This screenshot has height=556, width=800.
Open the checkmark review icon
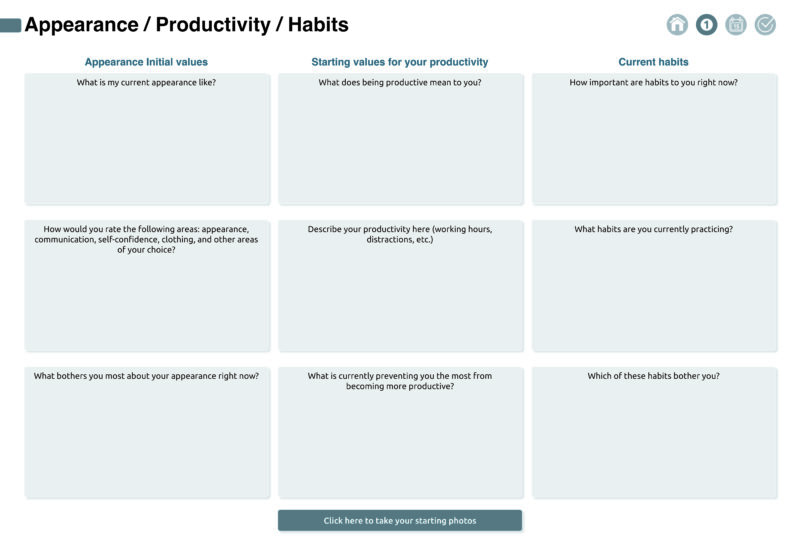765,25
